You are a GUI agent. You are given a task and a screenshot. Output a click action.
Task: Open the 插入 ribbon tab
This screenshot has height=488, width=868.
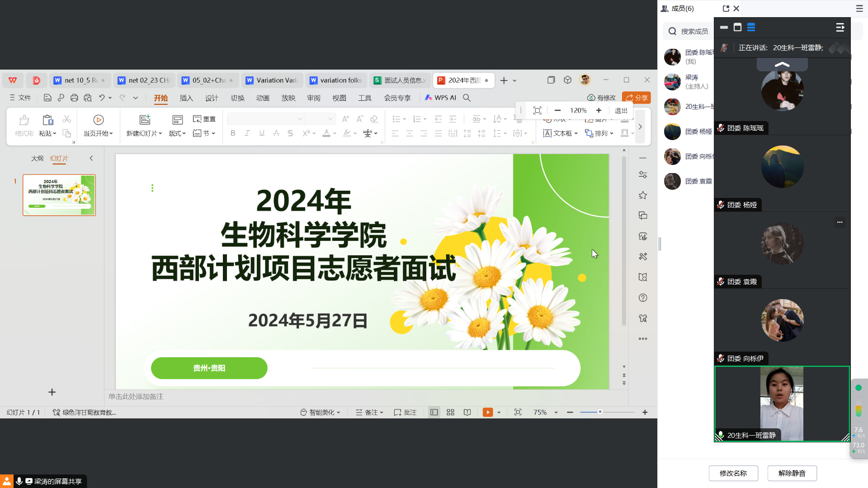click(x=186, y=98)
